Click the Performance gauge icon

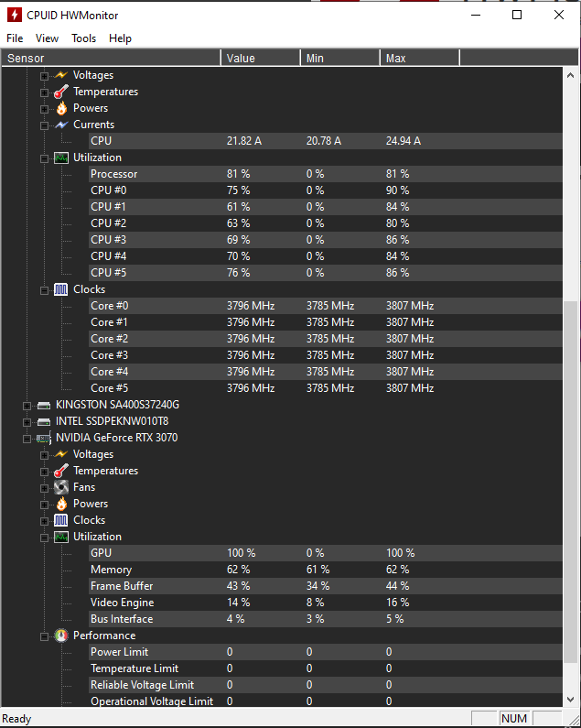(61, 636)
